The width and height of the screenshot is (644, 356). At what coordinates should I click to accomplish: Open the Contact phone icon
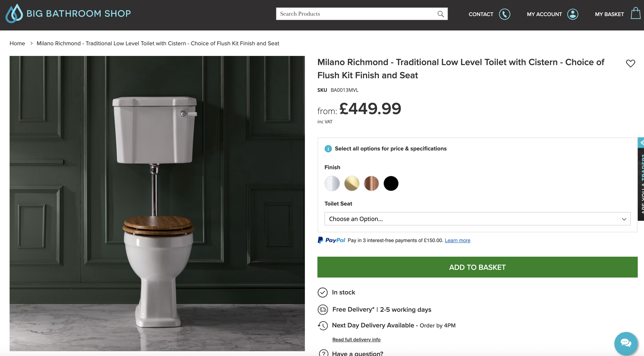tap(505, 14)
